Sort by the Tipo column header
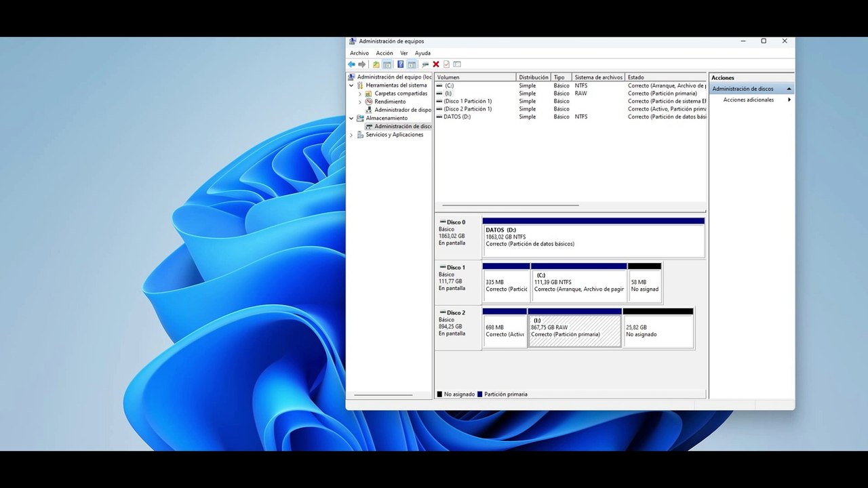 [x=561, y=77]
